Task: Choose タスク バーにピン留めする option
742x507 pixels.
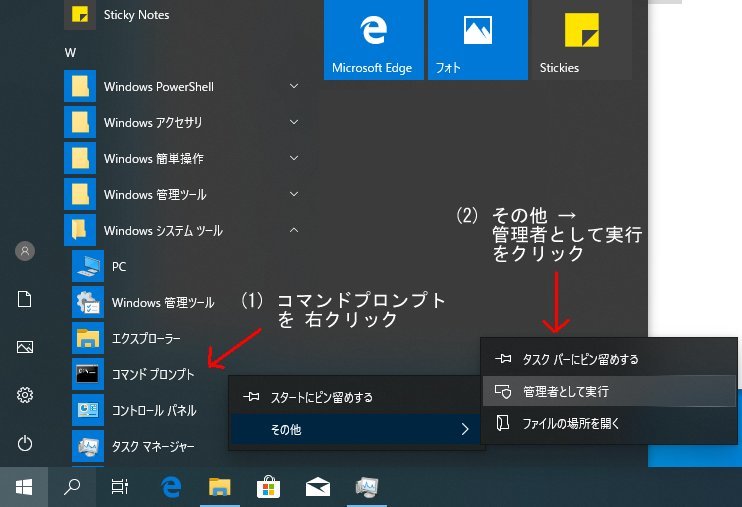Action: (580, 359)
